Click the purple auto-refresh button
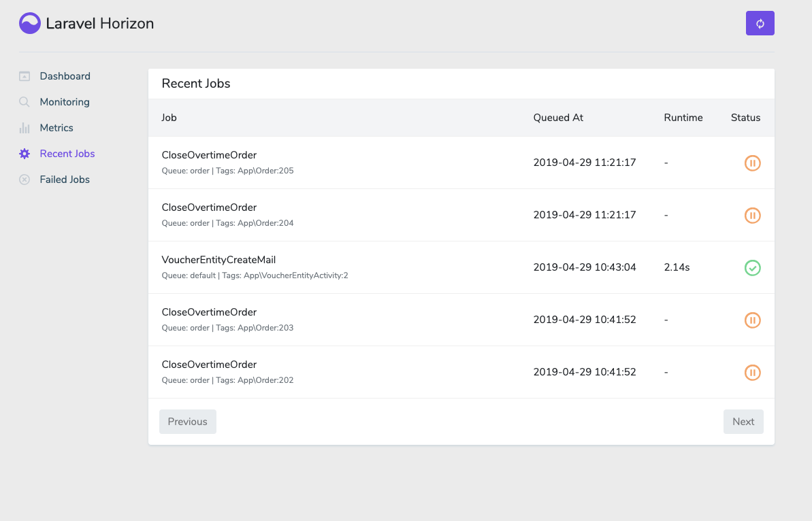Viewport: 812px width, 521px height. [x=760, y=22]
